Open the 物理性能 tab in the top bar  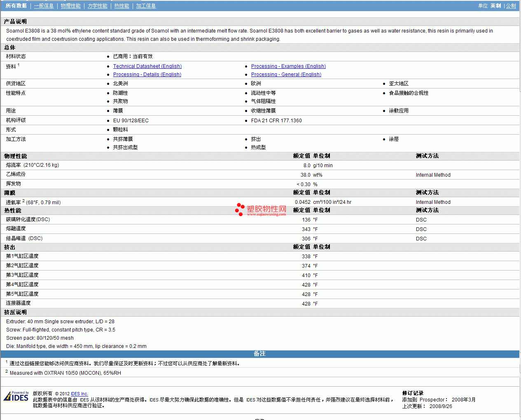[70, 6]
